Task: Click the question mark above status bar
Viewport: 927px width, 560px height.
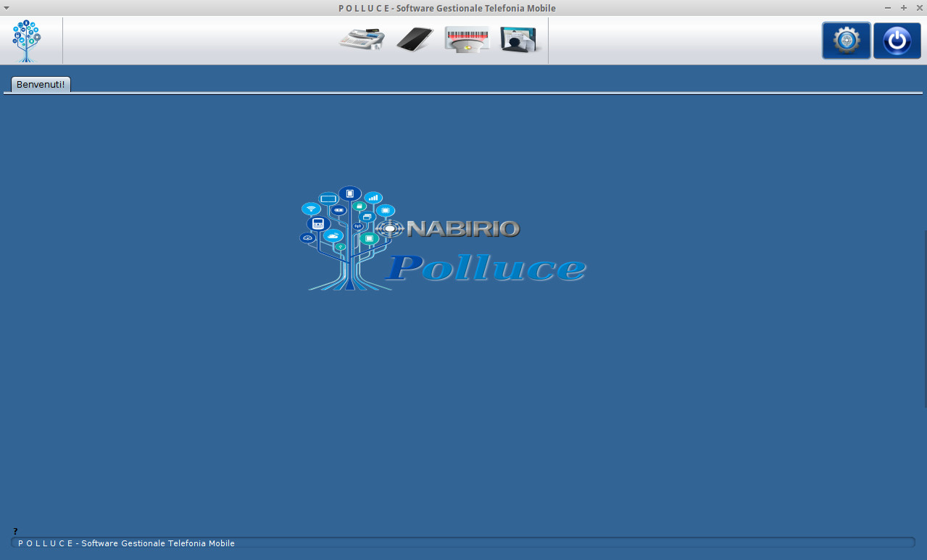Action: [15, 531]
